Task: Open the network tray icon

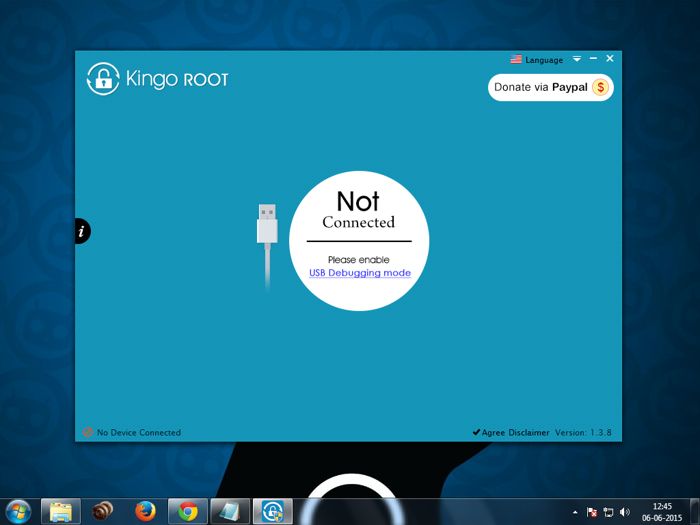Action: pos(608,512)
